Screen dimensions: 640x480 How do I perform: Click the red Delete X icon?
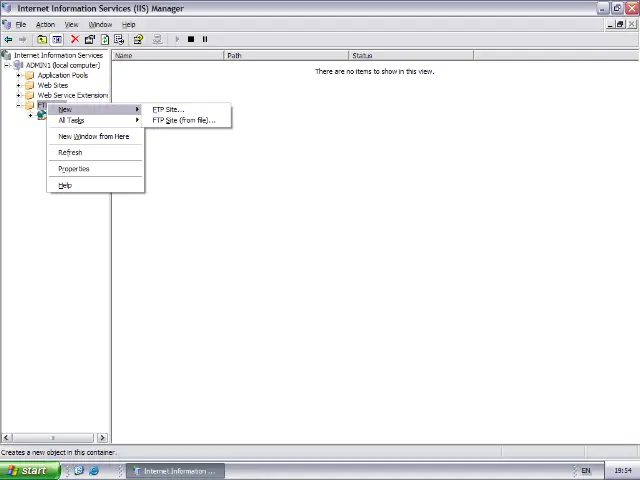point(75,39)
